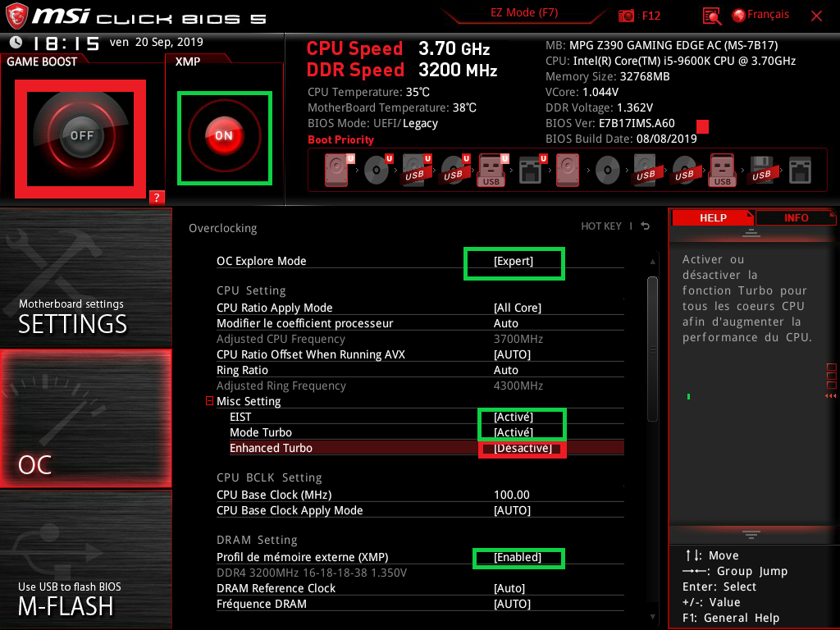Click the scrollbar up arrow
The height and width of the screenshot is (630, 840).
coord(652,262)
